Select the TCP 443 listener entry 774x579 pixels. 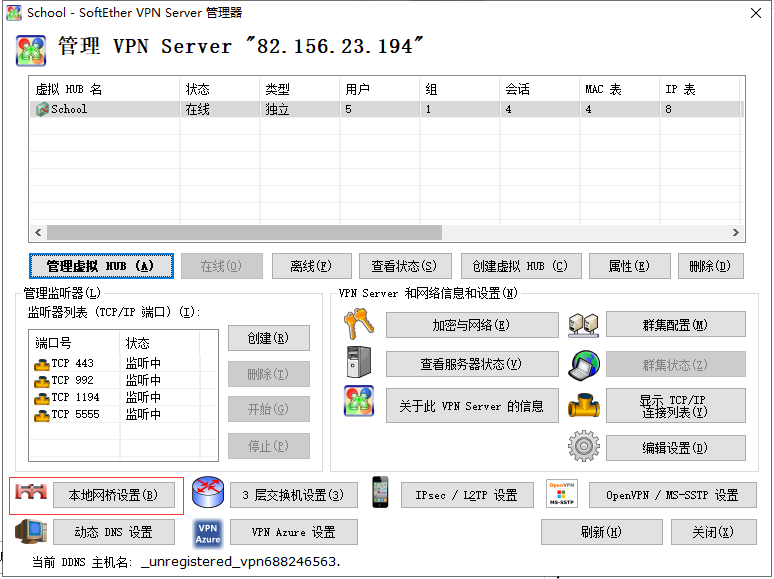click(x=72, y=364)
